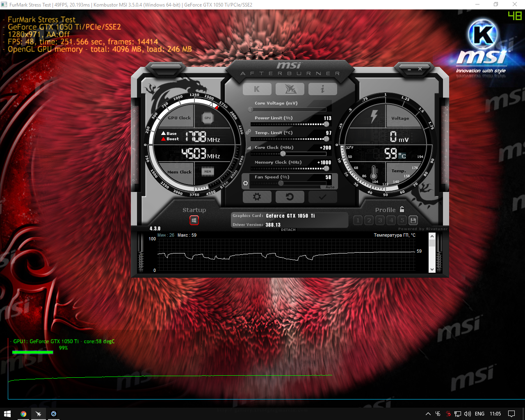525x420 pixels.
Task: Click the red MSI icon in system tray
Action: click(448, 414)
